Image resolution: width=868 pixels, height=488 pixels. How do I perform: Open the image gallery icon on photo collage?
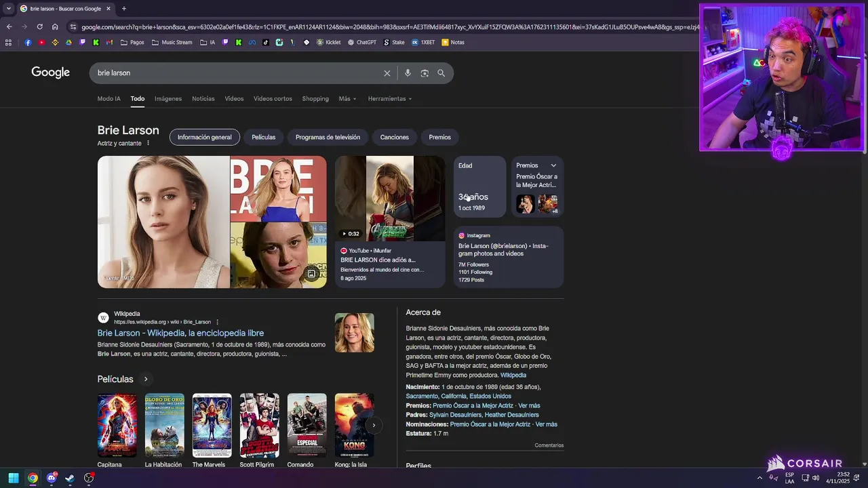(311, 274)
